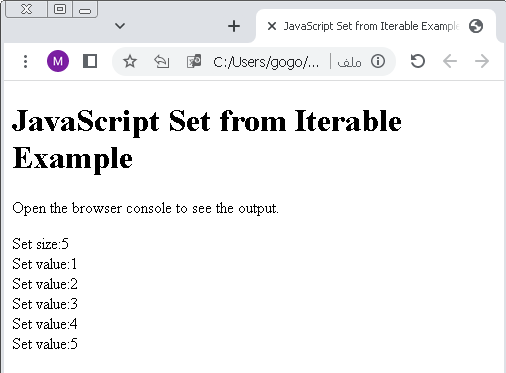Click the ملف file label chip
This screenshot has height=373, width=506.
tap(349, 62)
